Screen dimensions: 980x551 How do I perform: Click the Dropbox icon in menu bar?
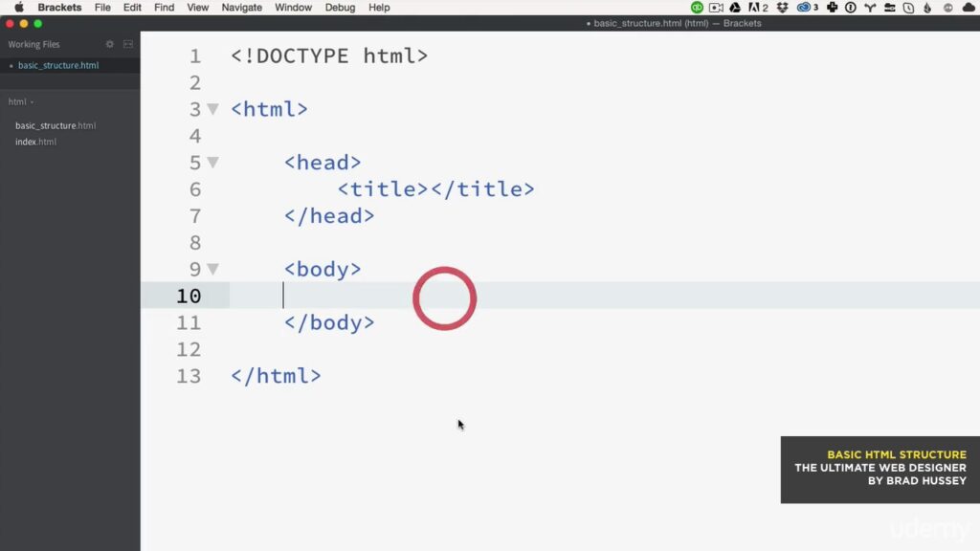click(783, 8)
